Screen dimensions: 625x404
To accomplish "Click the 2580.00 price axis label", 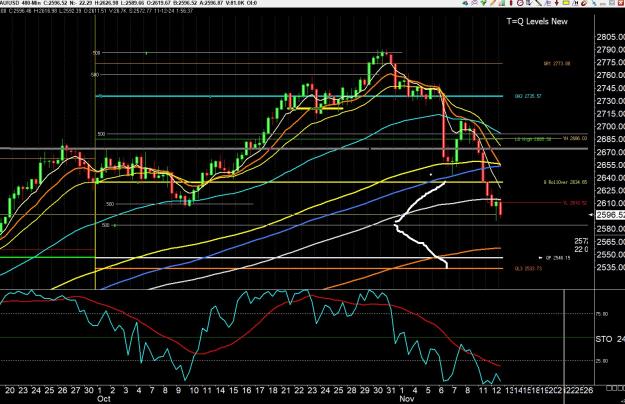I will click(x=611, y=229).
